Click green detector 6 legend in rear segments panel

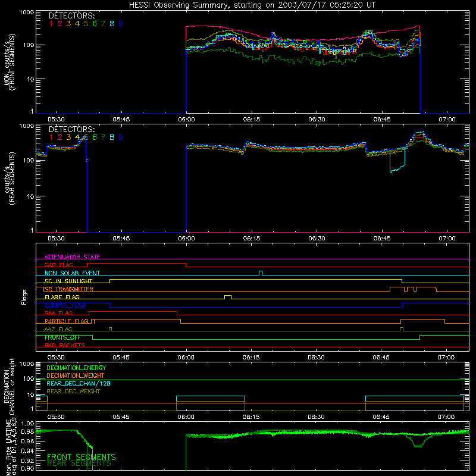95,137
